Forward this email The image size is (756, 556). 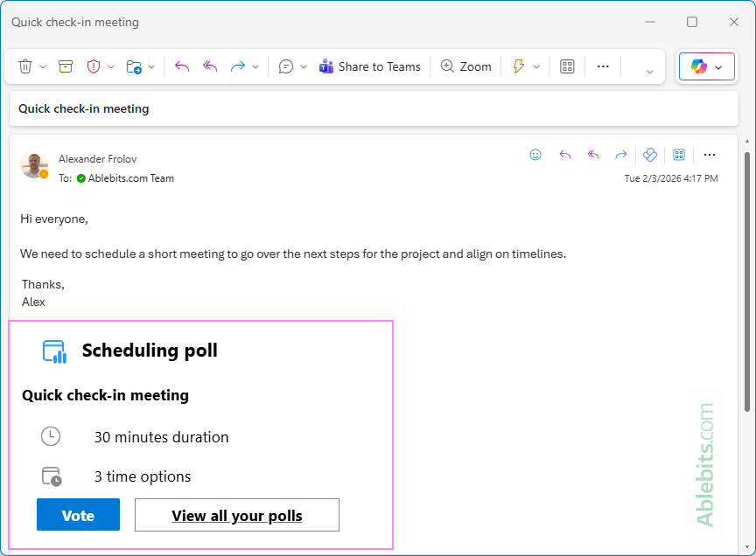[x=237, y=66]
